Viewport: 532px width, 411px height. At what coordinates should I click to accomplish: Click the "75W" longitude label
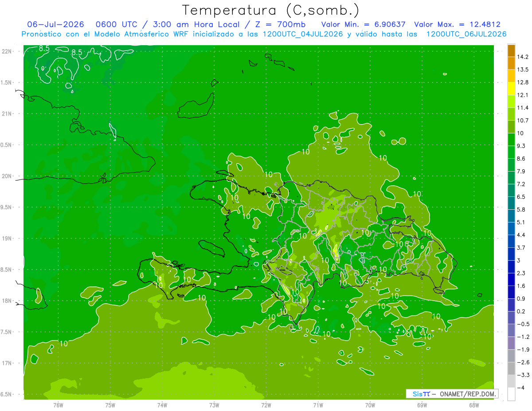coord(110,405)
